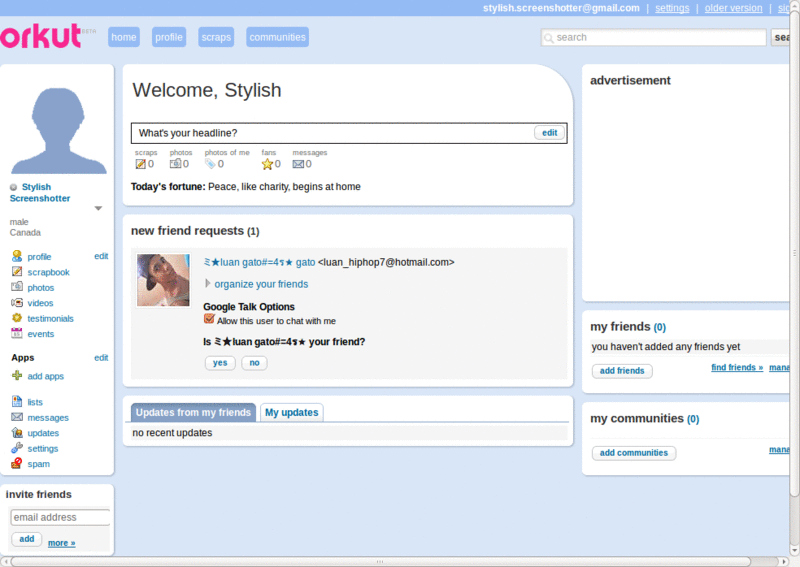Screen dimensions: 800x567
Task: Click the orkut logo
Action: pyautogui.click(x=41, y=36)
